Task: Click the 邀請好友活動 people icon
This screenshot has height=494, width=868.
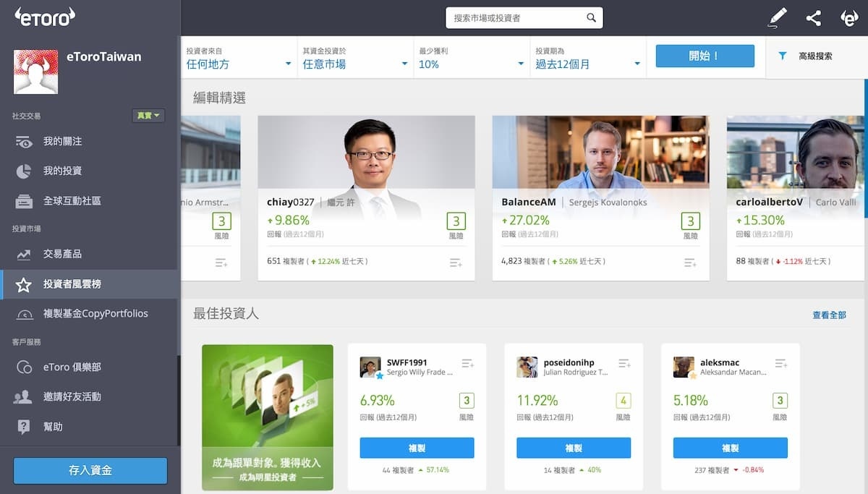Action: coord(24,397)
